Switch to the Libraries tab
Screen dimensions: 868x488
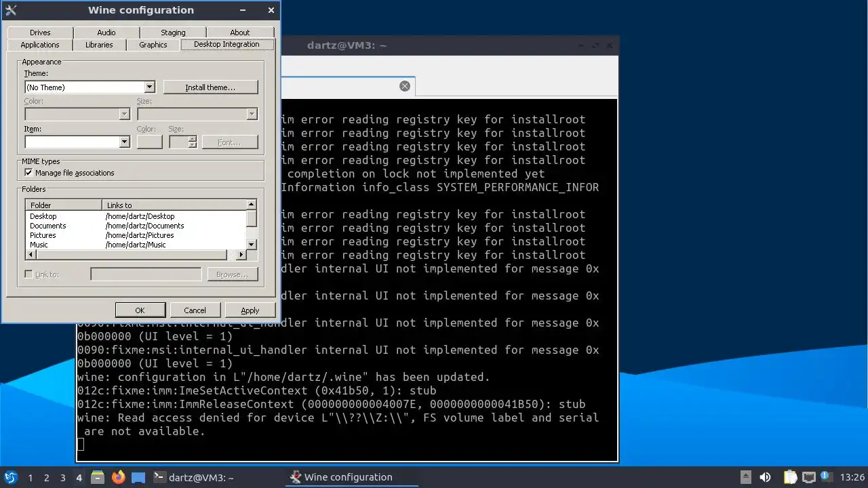click(99, 45)
